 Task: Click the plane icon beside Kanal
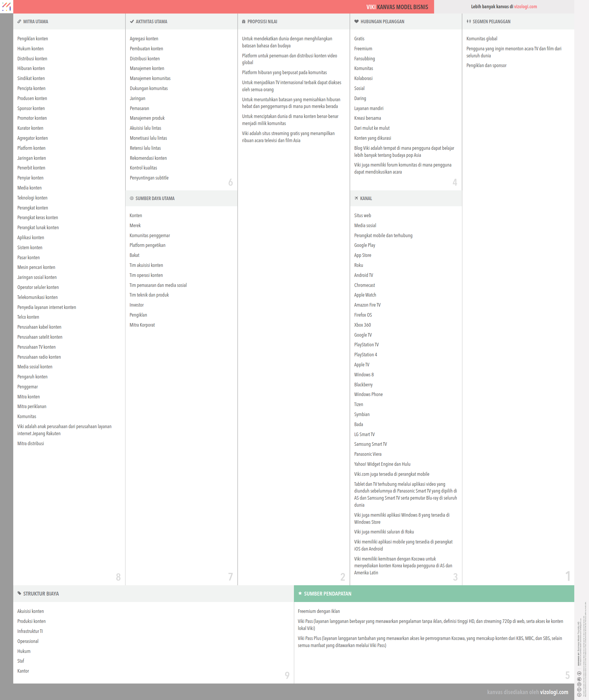(x=356, y=198)
